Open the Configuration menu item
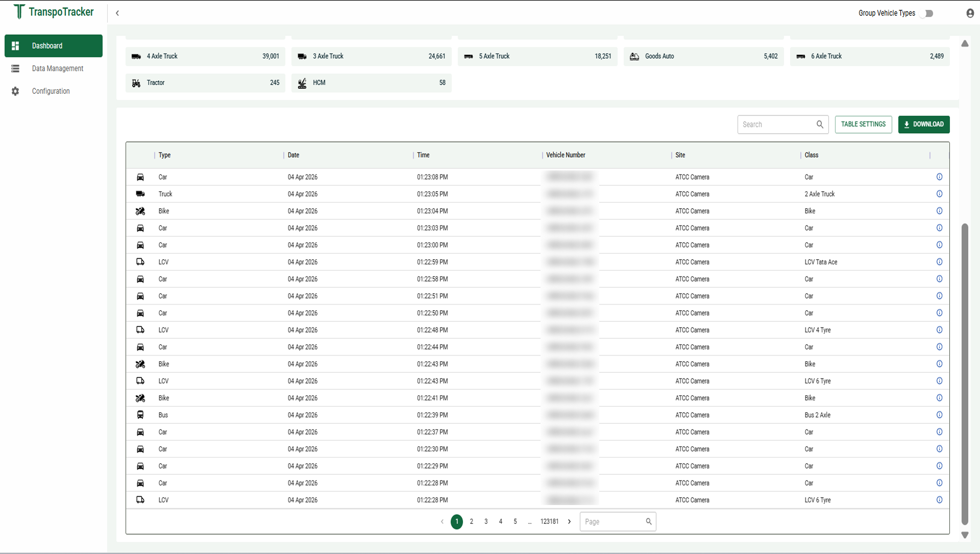The height and width of the screenshot is (554, 980). (x=54, y=91)
